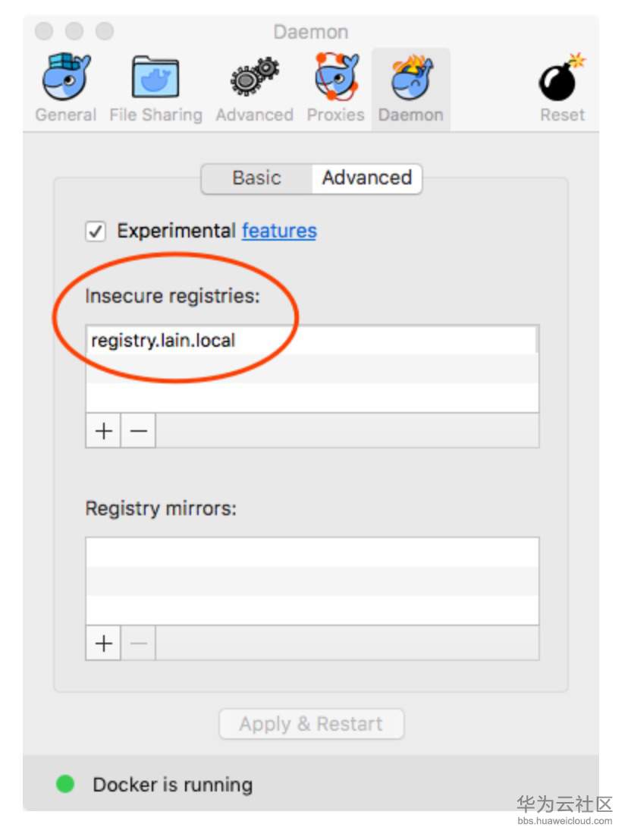Click the green Docker running status indicator
Viewport: 628px width, 840px height.
tap(65, 784)
